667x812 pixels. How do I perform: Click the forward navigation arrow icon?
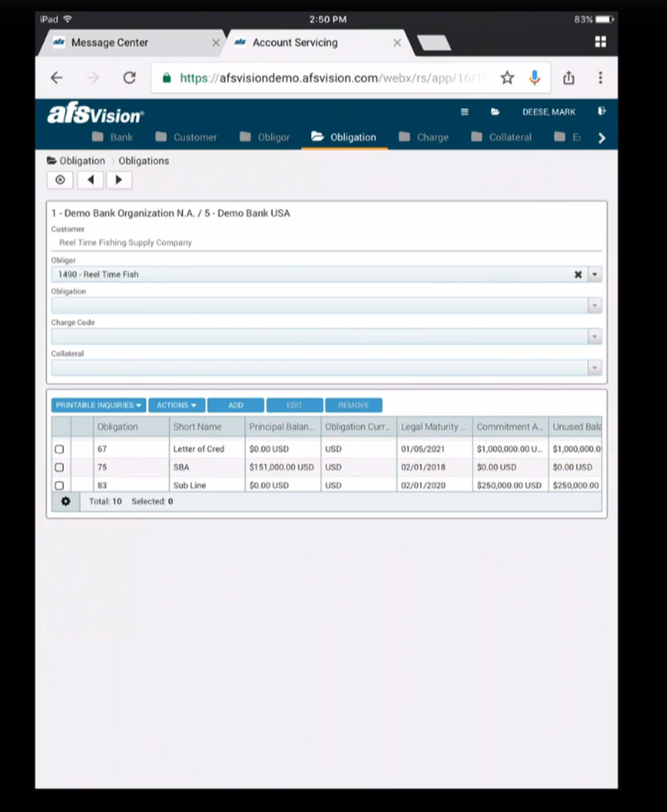(119, 179)
